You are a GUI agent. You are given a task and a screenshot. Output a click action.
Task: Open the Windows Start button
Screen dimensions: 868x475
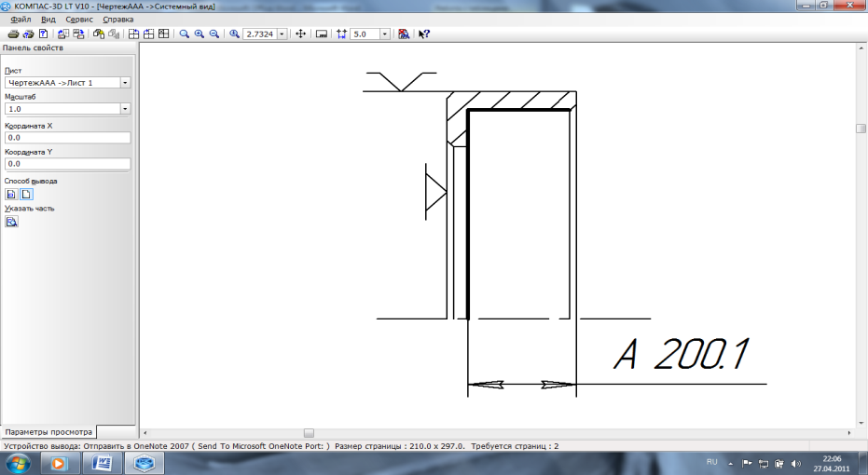[17, 464]
